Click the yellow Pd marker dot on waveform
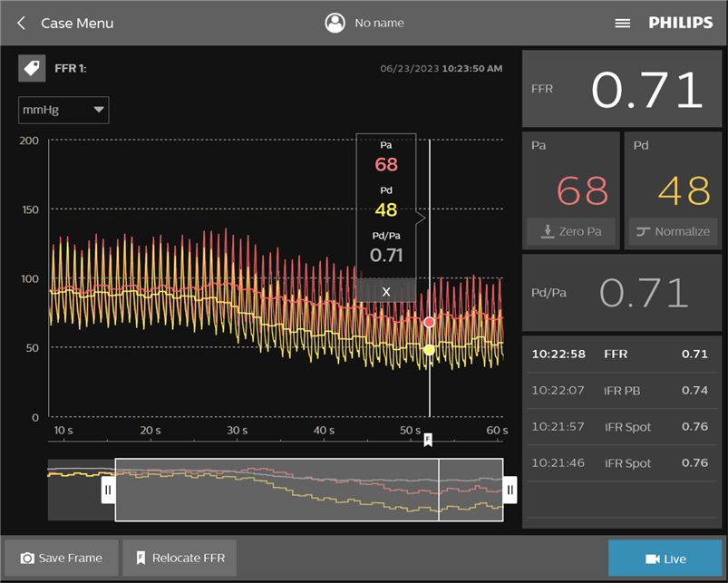 pyautogui.click(x=430, y=350)
